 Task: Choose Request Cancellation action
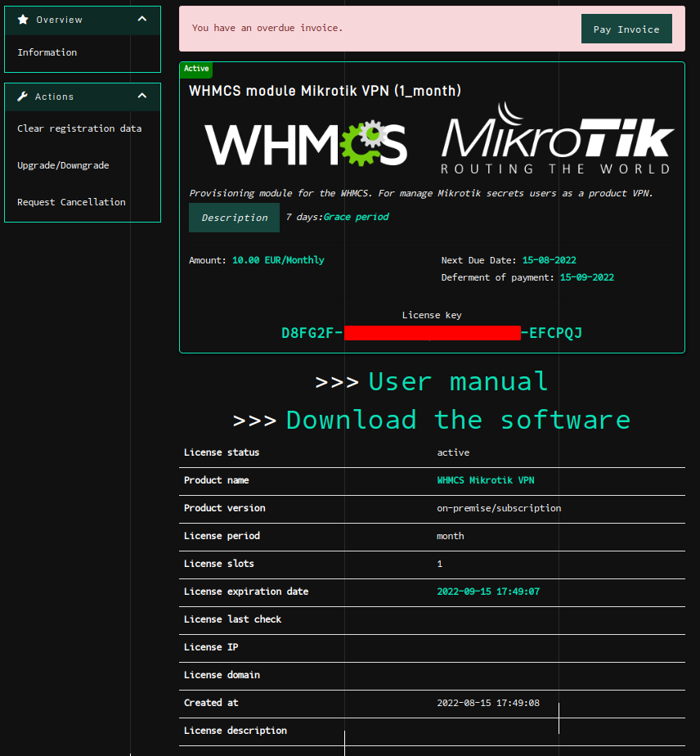71,202
